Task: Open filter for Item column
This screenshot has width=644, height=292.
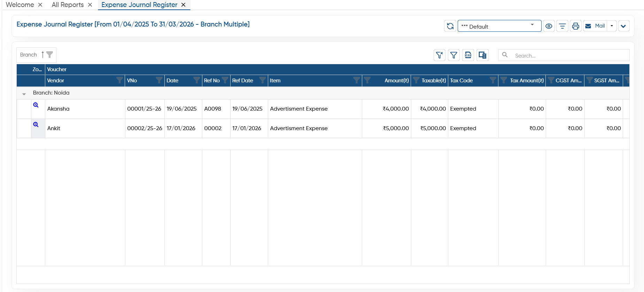Action: click(357, 81)
